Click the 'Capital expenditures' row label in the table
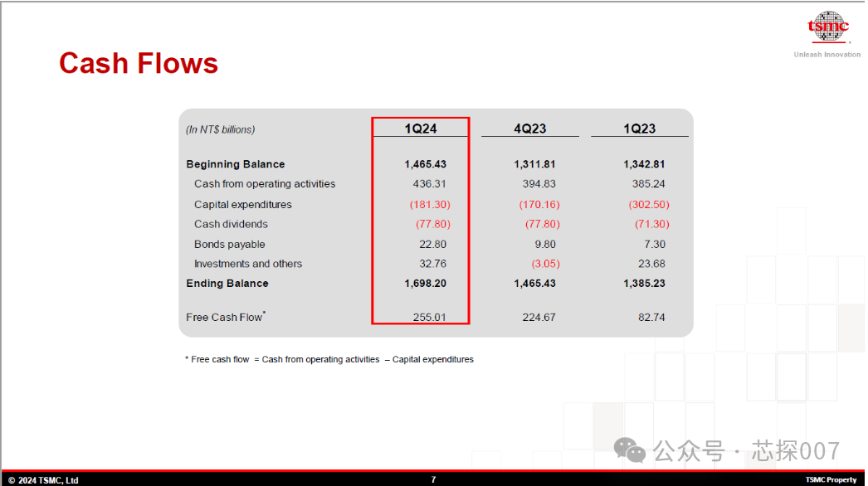This screenshot has height=486, width=868. coord(242,204)
